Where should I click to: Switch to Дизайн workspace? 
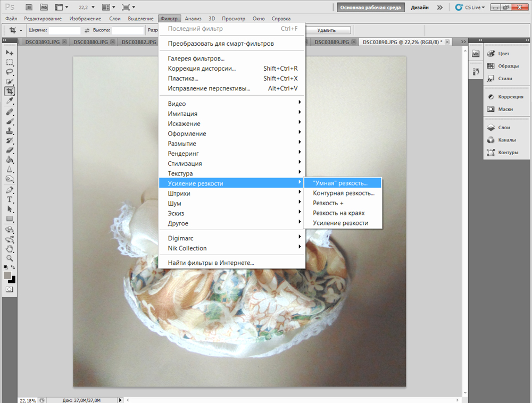tap(420, 7)
